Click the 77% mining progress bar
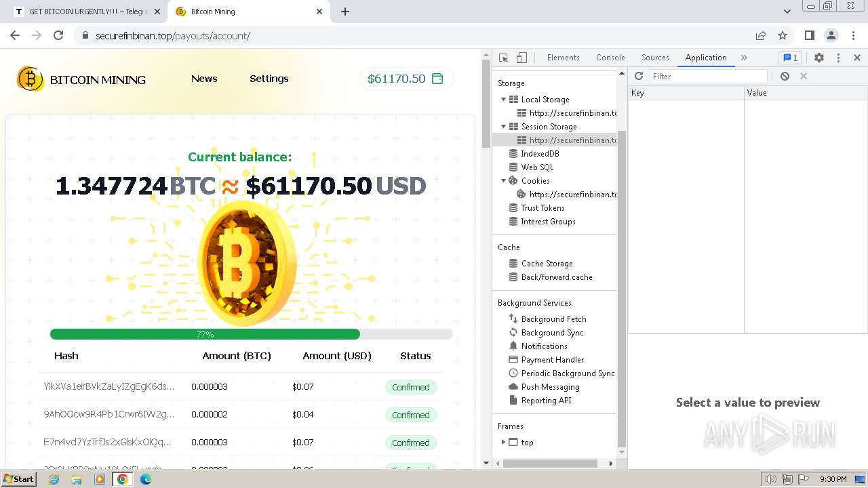 pyautogui.click(x=252, y=334)
